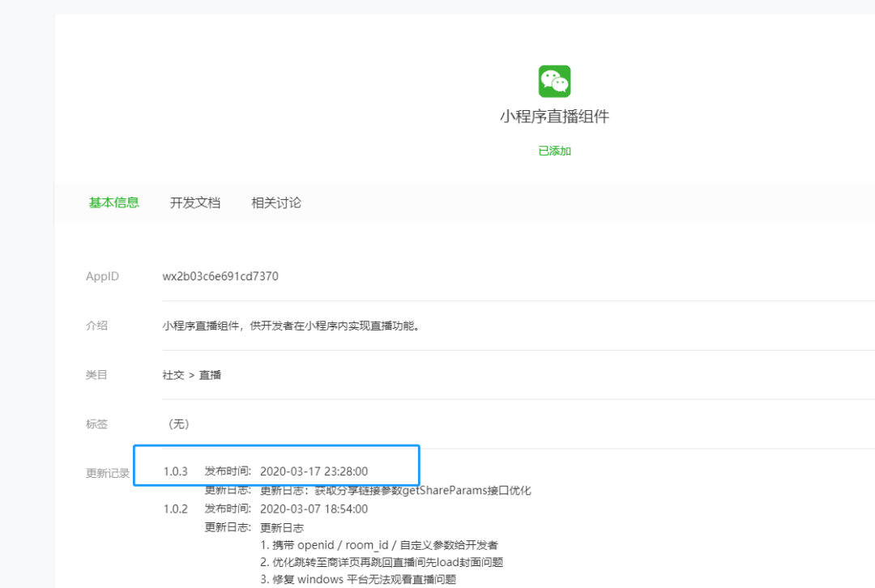Click the 标签 field label

(96, 424)
